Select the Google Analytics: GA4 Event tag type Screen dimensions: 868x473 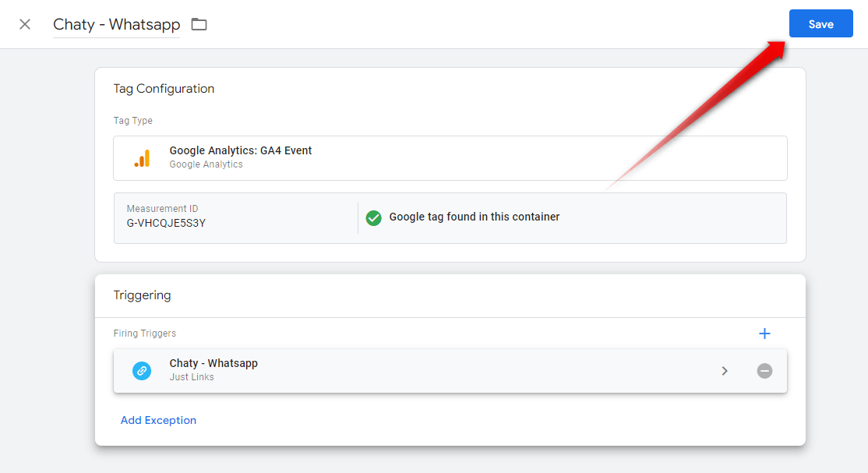(450, 158)
